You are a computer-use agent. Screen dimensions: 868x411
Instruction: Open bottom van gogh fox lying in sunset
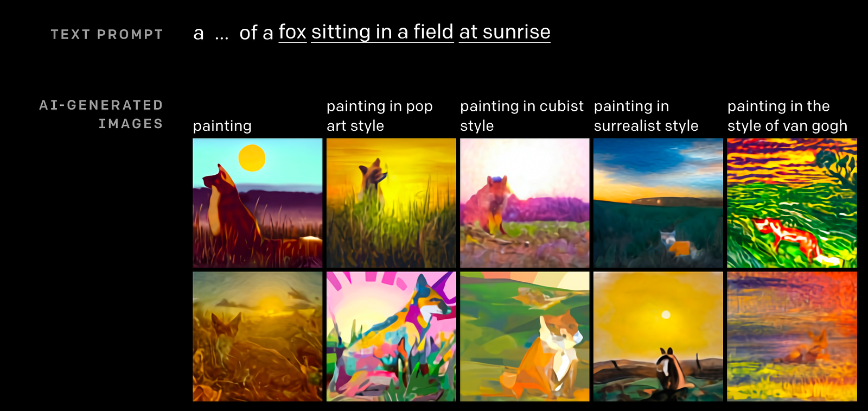click(x=792, y=337)
